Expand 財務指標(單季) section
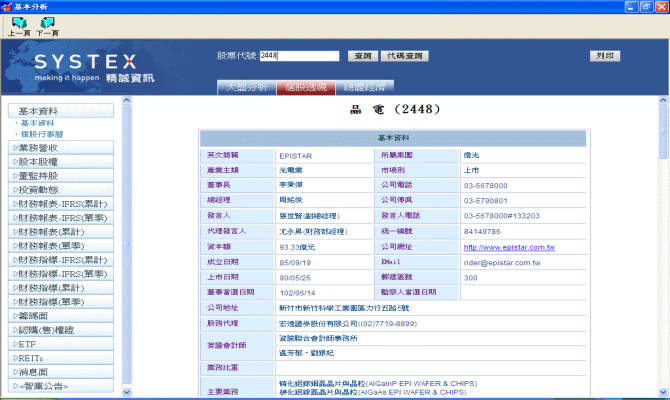 61,302
